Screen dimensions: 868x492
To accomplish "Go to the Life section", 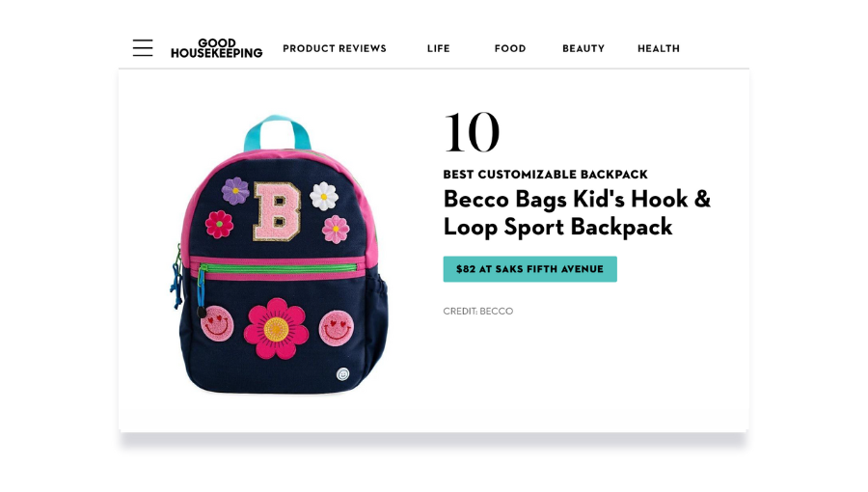I will (439, 48).
